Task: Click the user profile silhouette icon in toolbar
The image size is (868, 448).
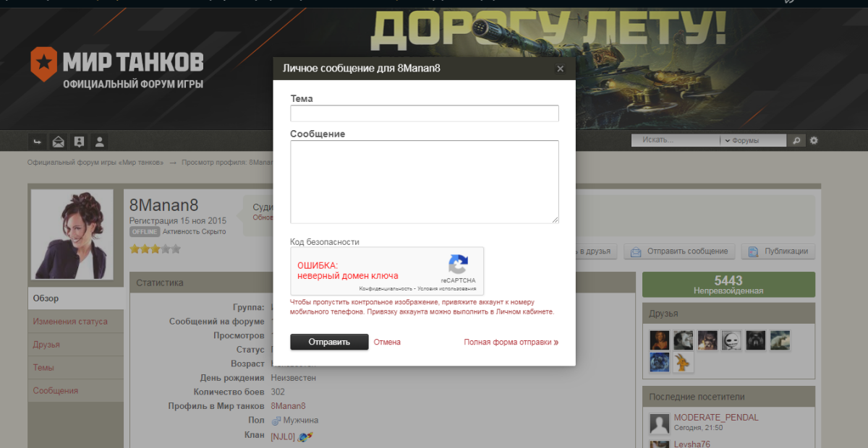Action: pos(100,141)
